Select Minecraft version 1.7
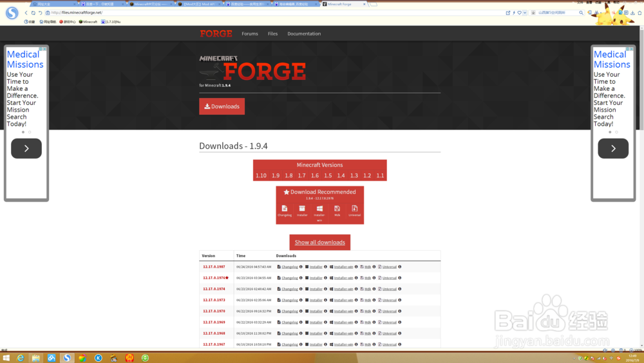The width and height of the screenshot is (644, 363). [x=302, y=175]
